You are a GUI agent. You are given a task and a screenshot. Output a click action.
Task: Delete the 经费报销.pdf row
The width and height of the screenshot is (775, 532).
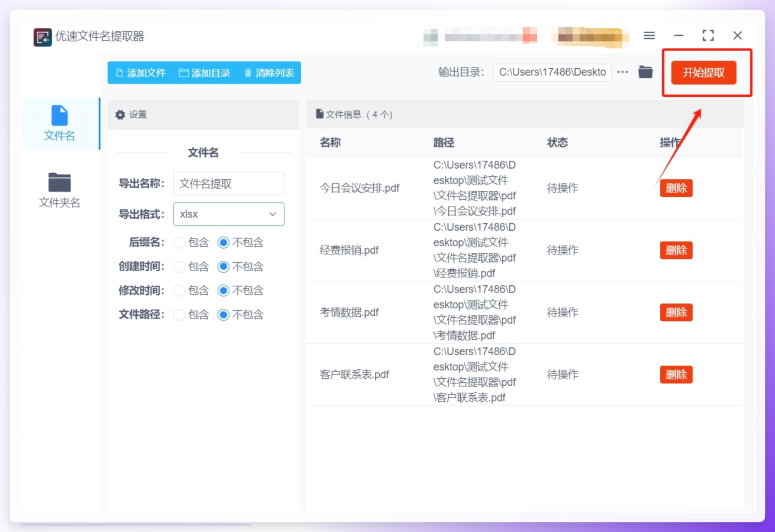tap(676, 250)
